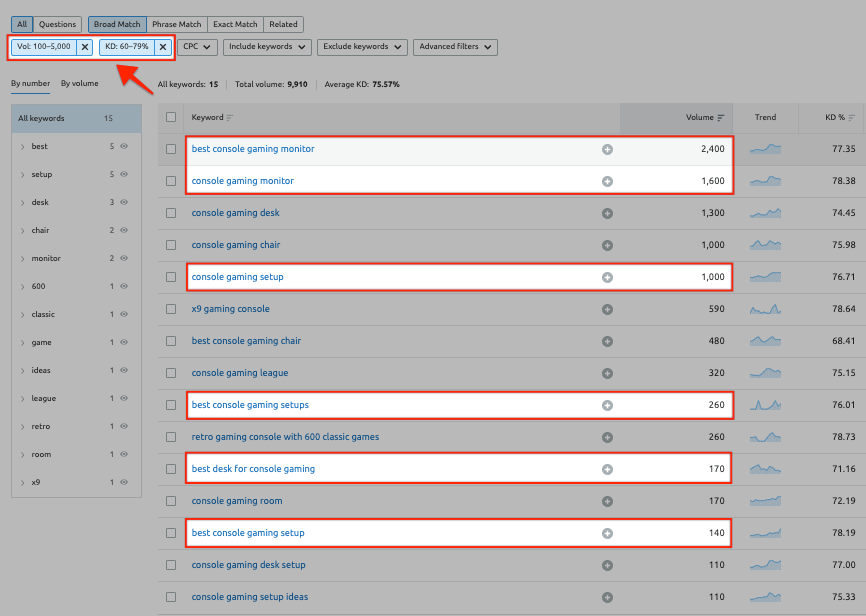Click plus icon for 'best console gaming monitor'
This screenshot has height=616, width=866.
click(x=607, y=149)
